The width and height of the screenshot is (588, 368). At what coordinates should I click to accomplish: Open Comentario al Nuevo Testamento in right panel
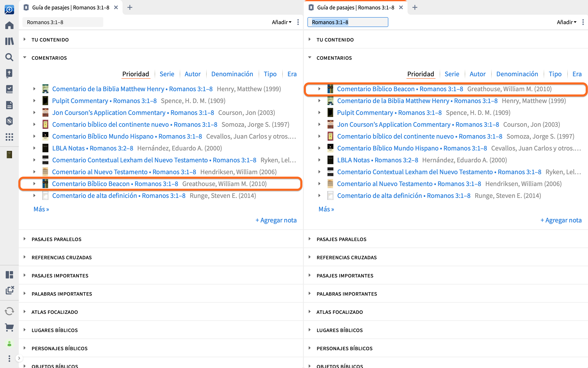coord(409,184)
